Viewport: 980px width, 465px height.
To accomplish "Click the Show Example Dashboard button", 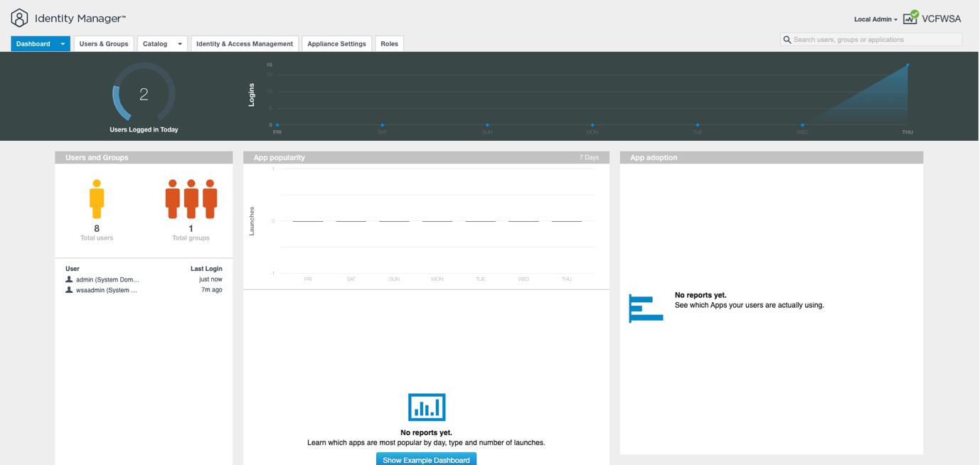I will [426, 459].
